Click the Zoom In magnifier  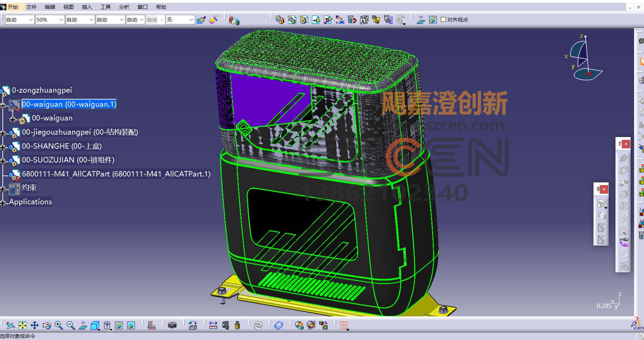point(59,325)
